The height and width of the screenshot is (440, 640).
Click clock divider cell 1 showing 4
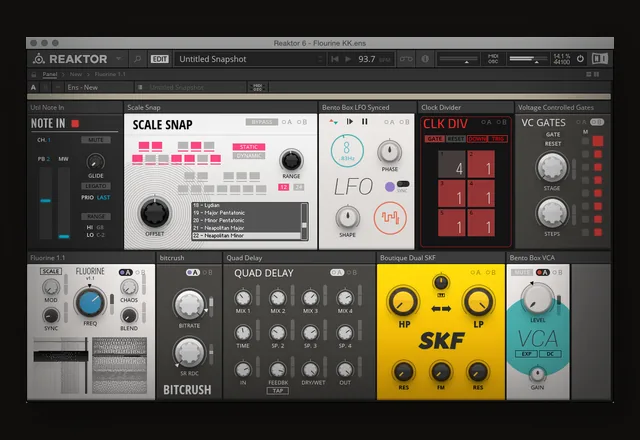click(x=451, y=164)
